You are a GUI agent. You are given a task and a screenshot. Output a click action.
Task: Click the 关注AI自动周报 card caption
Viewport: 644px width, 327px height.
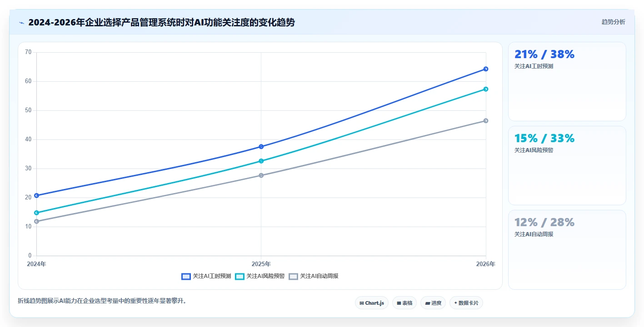534,234
